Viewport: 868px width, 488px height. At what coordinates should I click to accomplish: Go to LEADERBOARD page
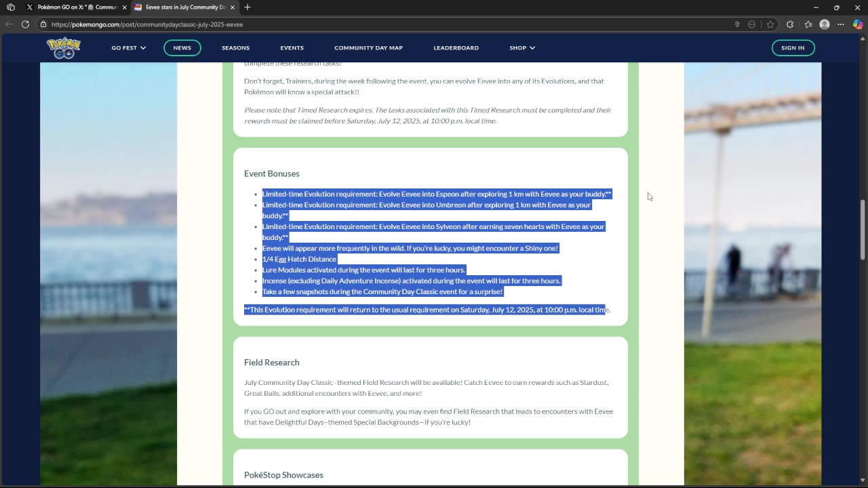456,48
